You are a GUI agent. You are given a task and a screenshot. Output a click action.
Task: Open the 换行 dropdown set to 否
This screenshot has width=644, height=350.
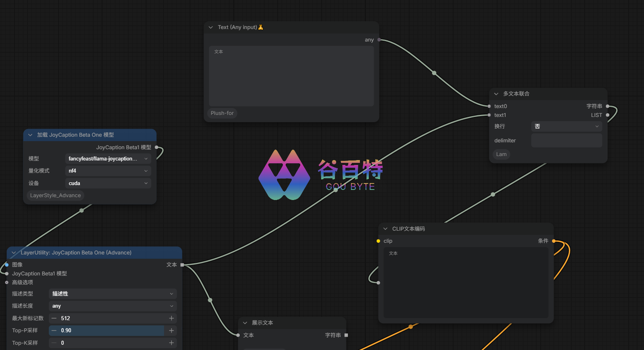coord(567,127)
